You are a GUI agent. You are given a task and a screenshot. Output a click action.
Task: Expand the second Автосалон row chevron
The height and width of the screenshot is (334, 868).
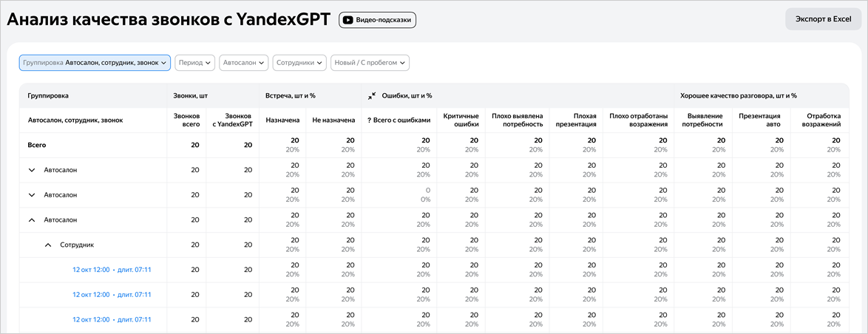(32, 195)
